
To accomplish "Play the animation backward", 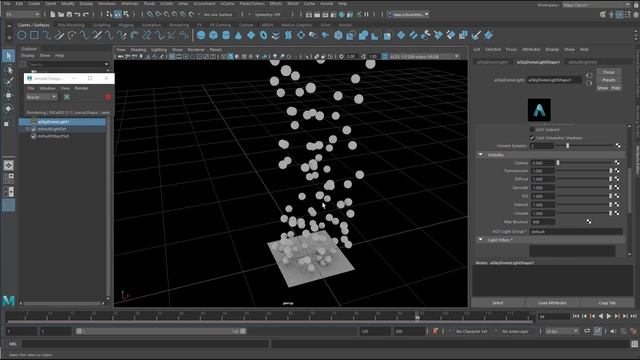I will point(601,316).
